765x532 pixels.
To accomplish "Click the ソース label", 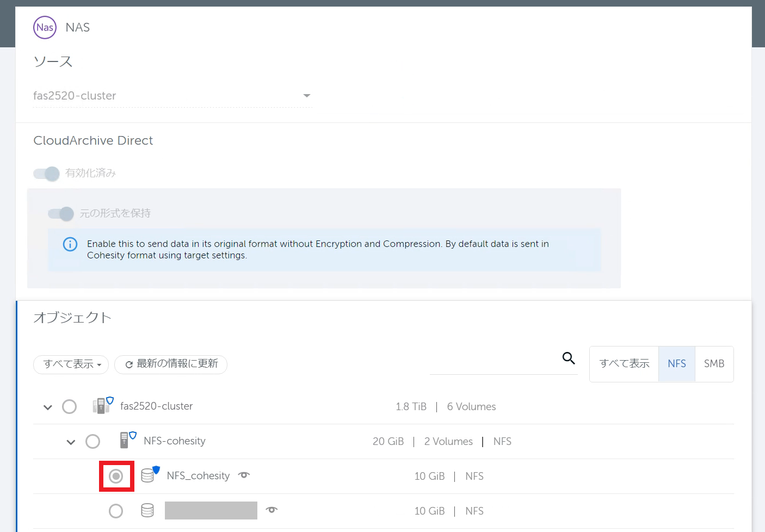I will click(x=53, y=61).
